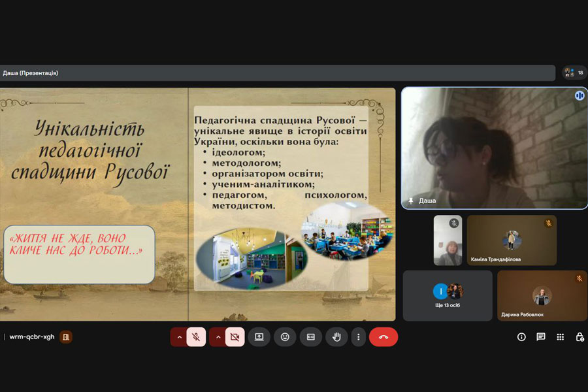The width and height of the screenshot is (588, 392).
Task: Open the chat panel
Action: tap(541, 337)
